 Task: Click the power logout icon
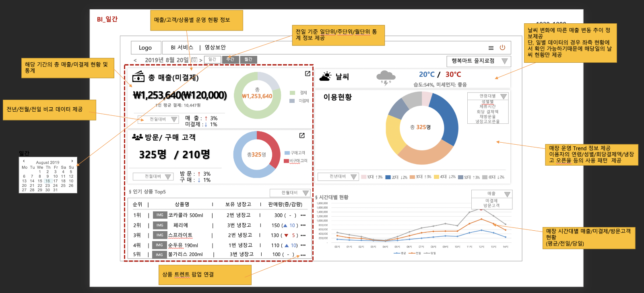tap(502, 47)
